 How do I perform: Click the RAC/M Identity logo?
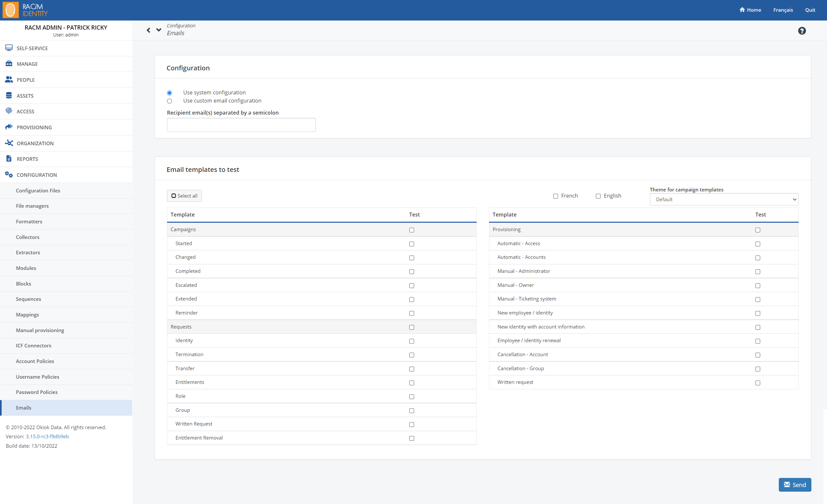pyautogui.click(x=25, y=10)
